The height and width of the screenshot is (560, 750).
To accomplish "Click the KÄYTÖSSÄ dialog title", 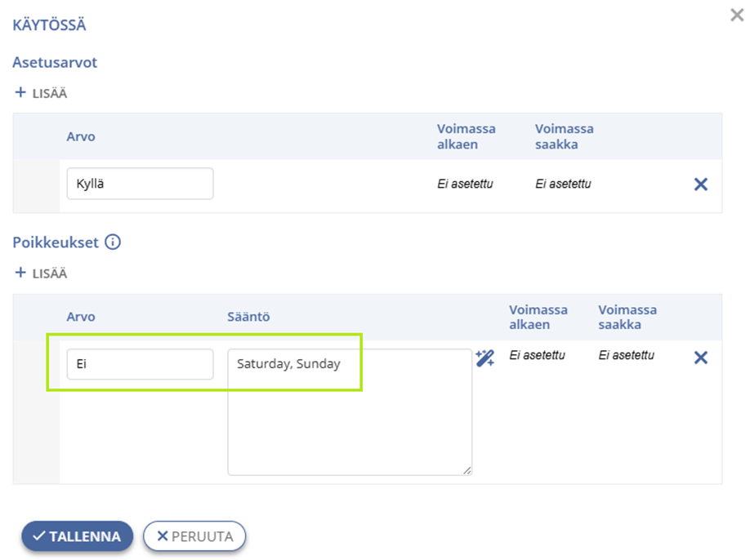I will (49, 24).
